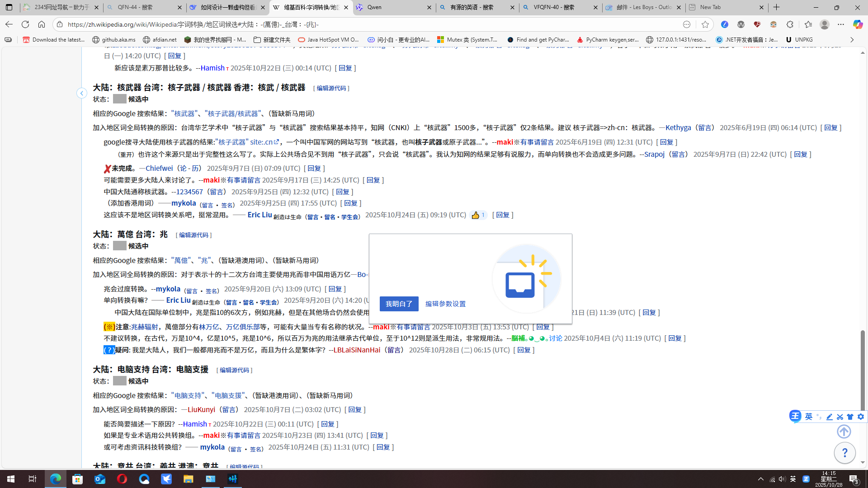Switch to the VFQFN-40 search tab
Image resolution: width=868 pixels, height=488 pixels.
coord(554,7)
